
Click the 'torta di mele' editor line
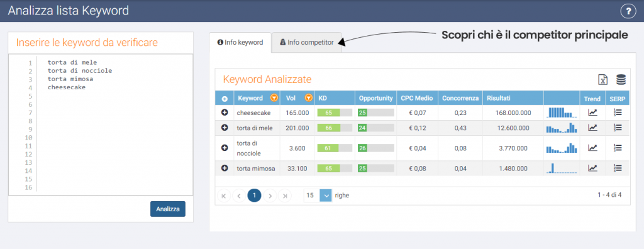pos(72,62)
